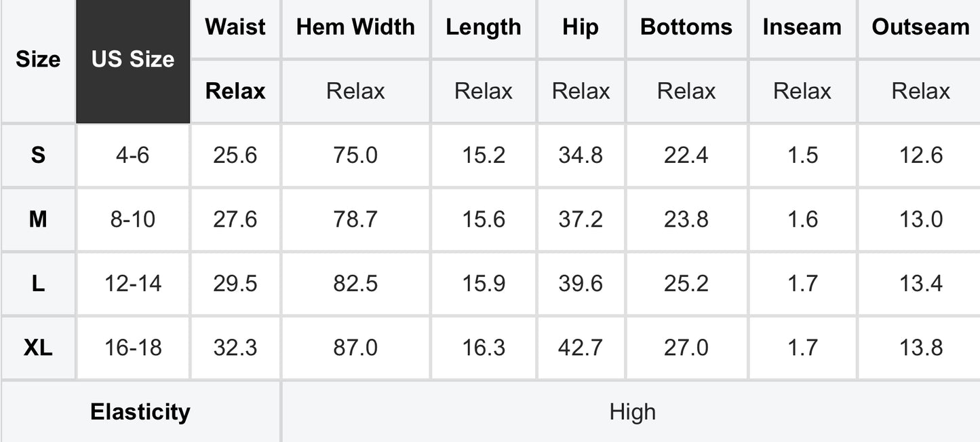Click the Hem Width header

[355, 28]
